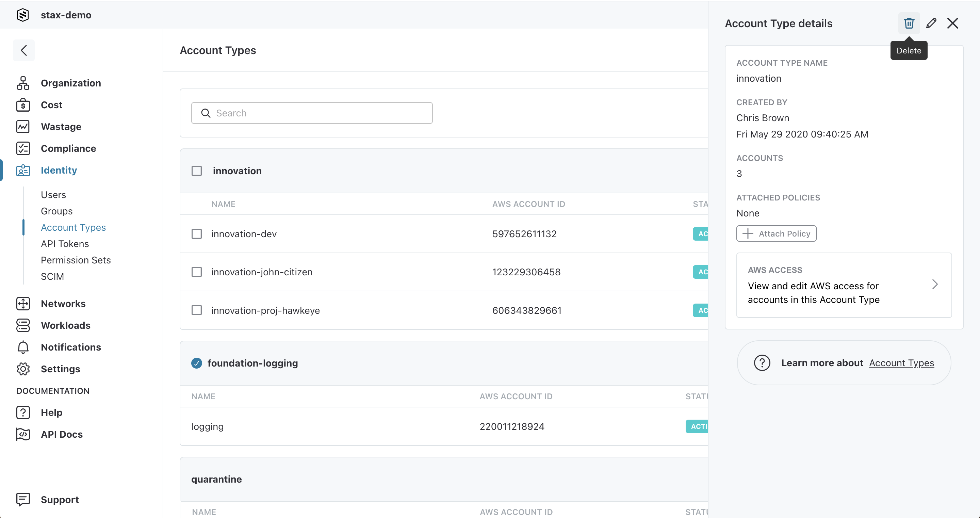
Task: Click the Compliance sidebar icon
Action: [23, 148]
